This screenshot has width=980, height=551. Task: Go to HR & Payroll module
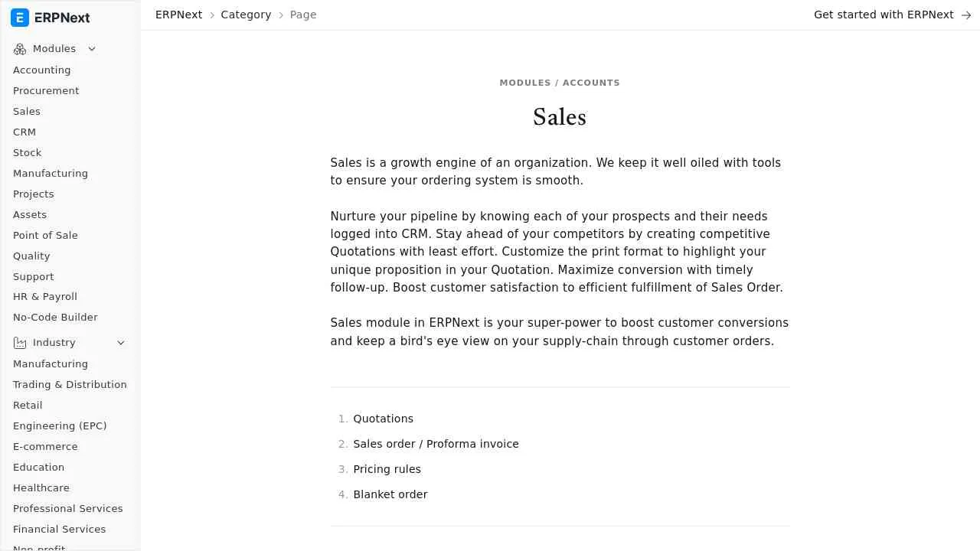[x=45, y=297]
